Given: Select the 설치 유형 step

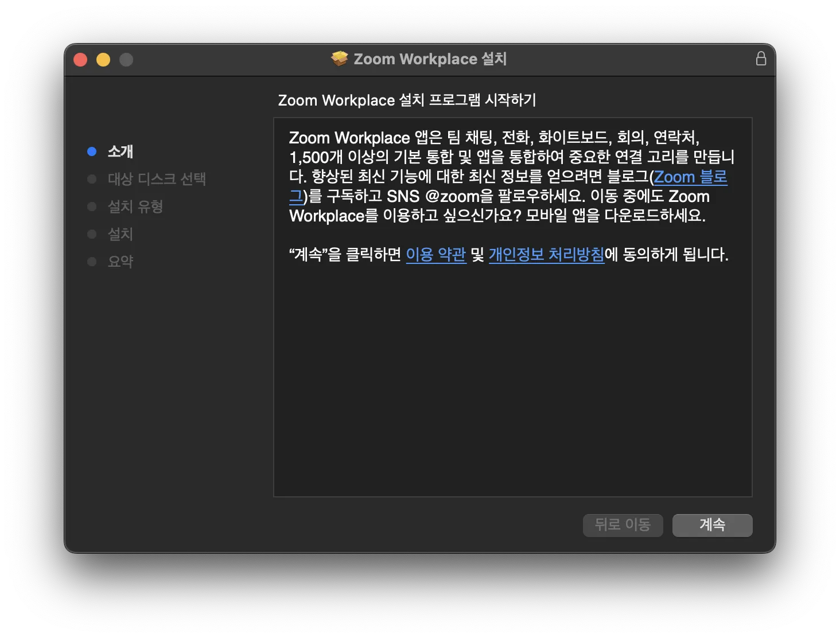Looking at the screenshot, I should click(x=135, y=207).
